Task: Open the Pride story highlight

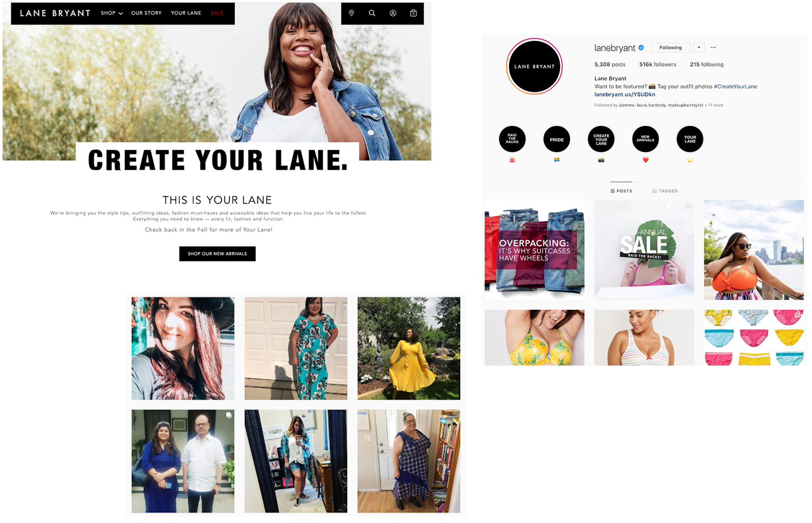Action: pyautogui.click(x=557, y=139)
